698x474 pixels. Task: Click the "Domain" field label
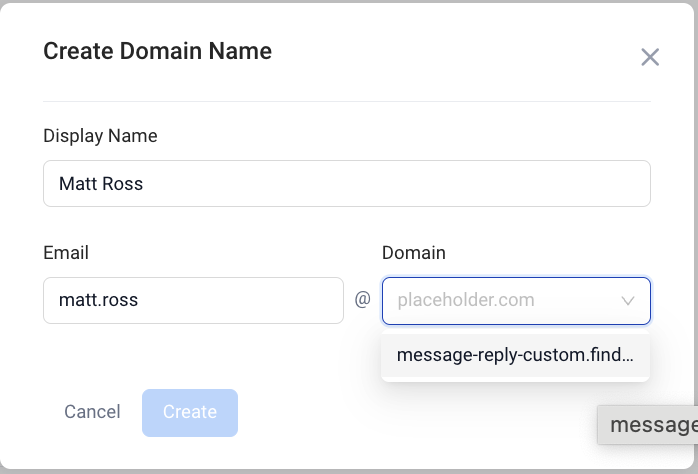coord(414,253)
